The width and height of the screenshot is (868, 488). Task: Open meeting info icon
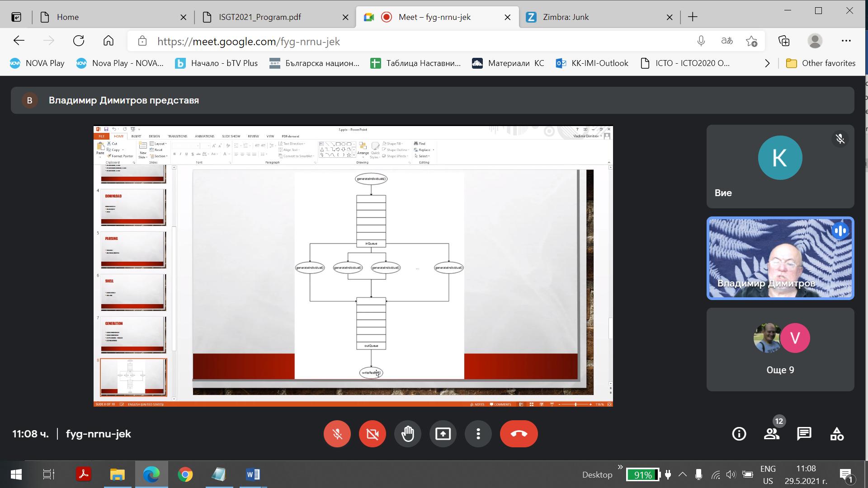pos(739,434)
